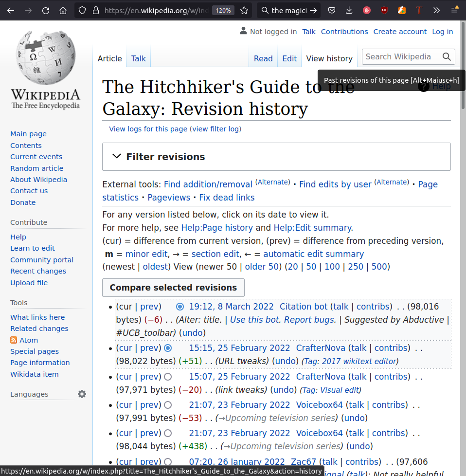
Task: Open Pocket save icon in toolbar
Action: pyautogui.click(x=332, y=11)
